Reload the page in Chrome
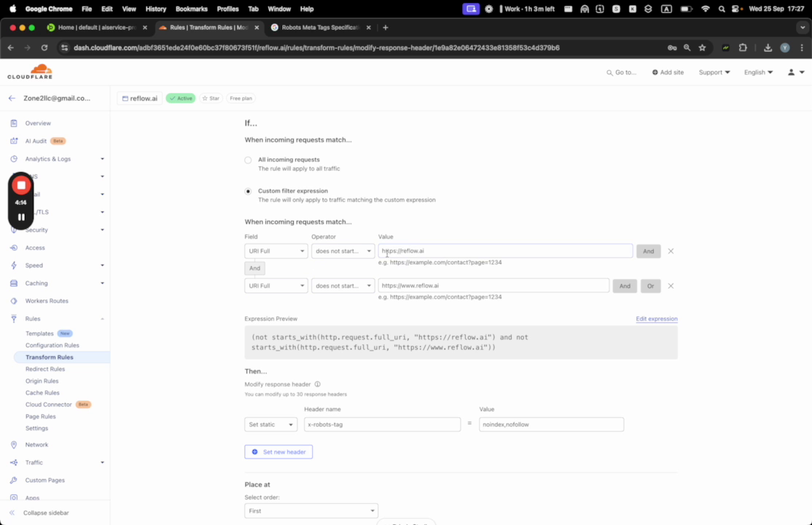812x525 pixels. tap(44, 47)
